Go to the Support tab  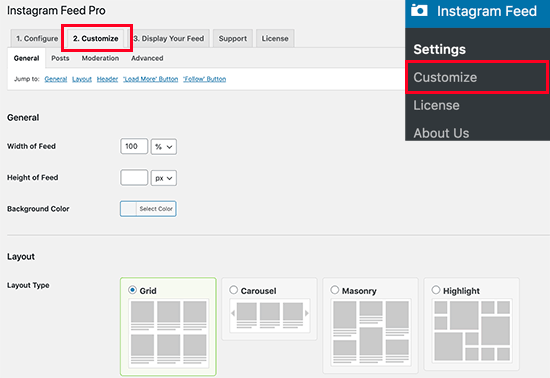[x=233, y=38]
